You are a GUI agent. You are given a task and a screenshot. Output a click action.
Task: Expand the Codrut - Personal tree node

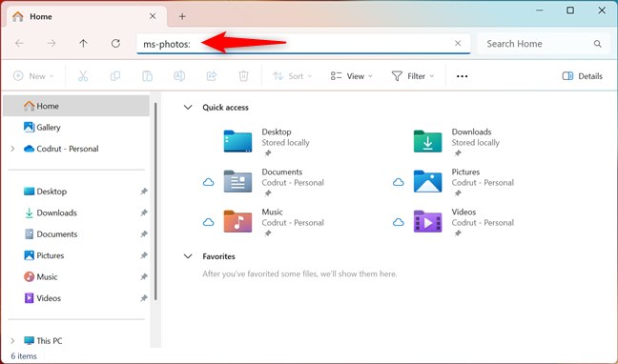coord(12,149)
